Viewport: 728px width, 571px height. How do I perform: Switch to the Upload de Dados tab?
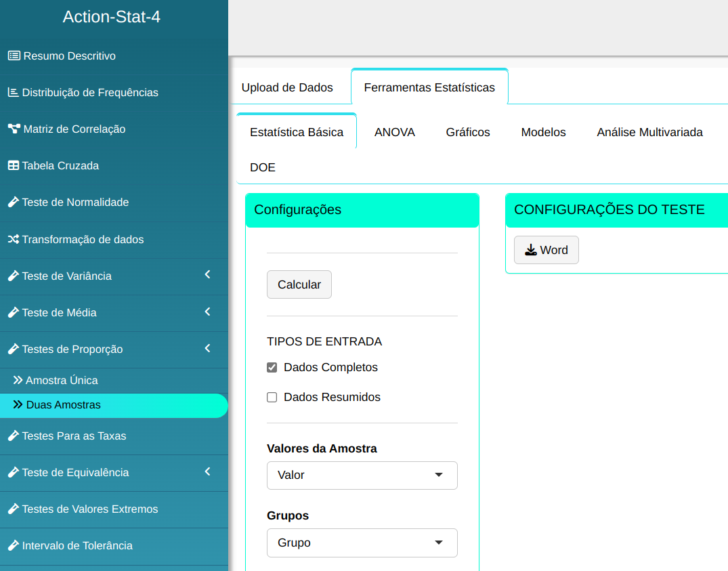(287, 87)
